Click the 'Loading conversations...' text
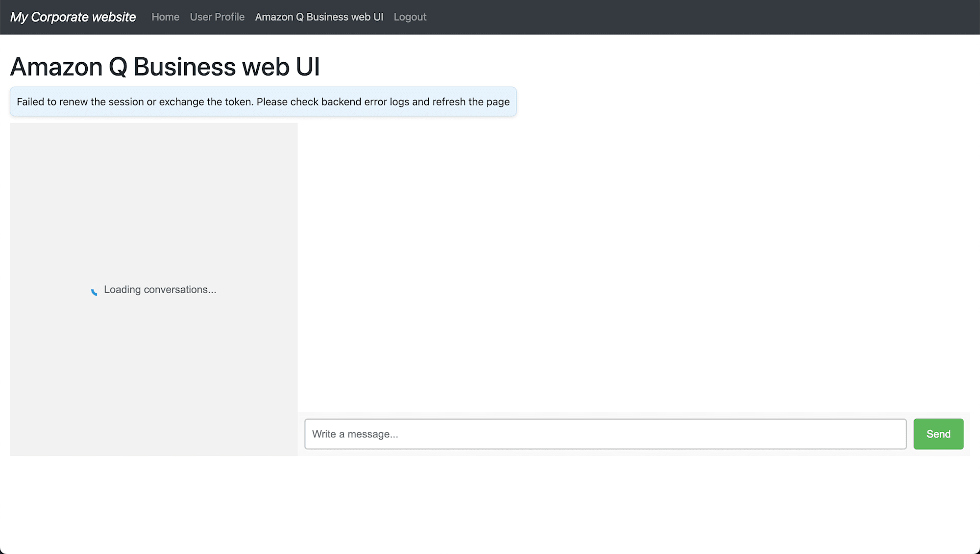The width and height of the screenshot is (980, 554). tap(160, 290)
